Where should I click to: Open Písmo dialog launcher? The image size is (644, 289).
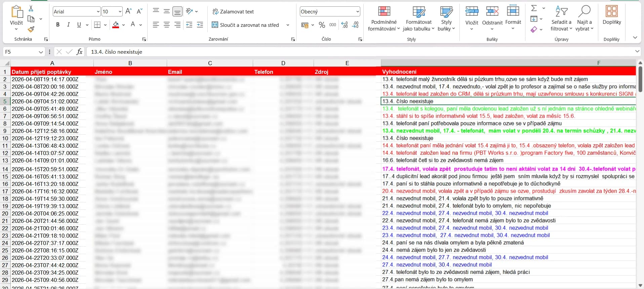tap(144, 39)
